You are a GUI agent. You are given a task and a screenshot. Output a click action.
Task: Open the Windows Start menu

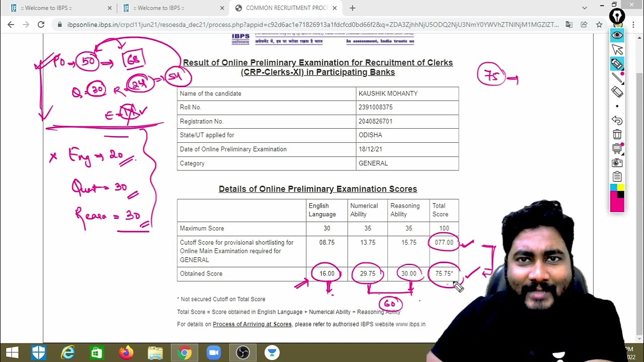point(13,352)
